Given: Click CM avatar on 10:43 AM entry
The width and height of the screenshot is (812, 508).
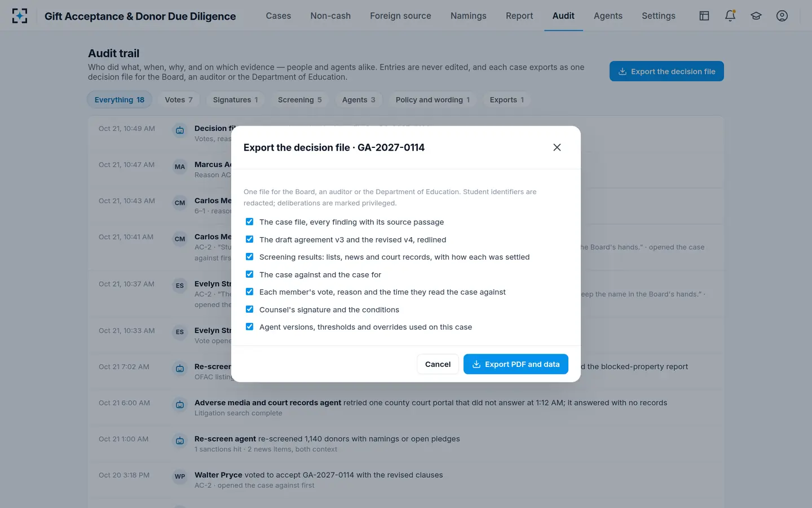Looking at the screenshot, I should point(180,203).
